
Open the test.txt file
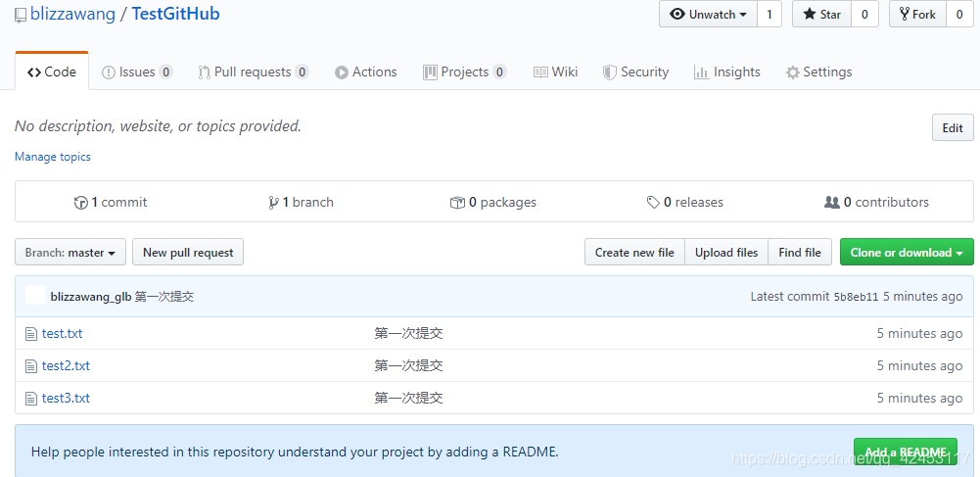(62, 333)
